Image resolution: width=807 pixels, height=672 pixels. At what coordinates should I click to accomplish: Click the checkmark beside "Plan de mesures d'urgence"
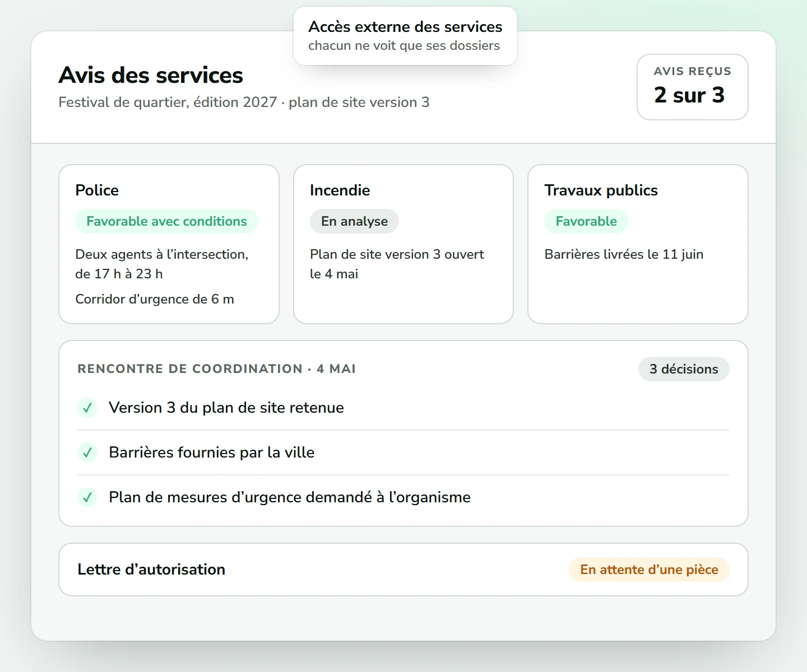[x=87, y=497]
